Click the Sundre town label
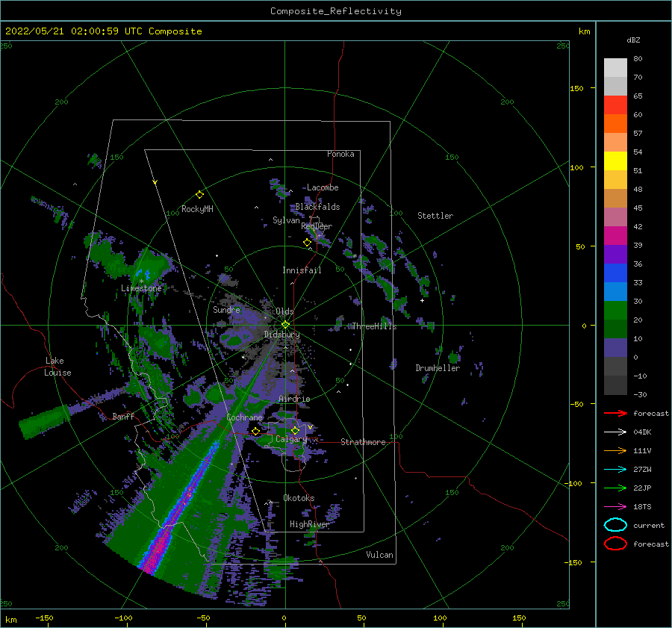The image size is (672, 628). click(226, 309)
